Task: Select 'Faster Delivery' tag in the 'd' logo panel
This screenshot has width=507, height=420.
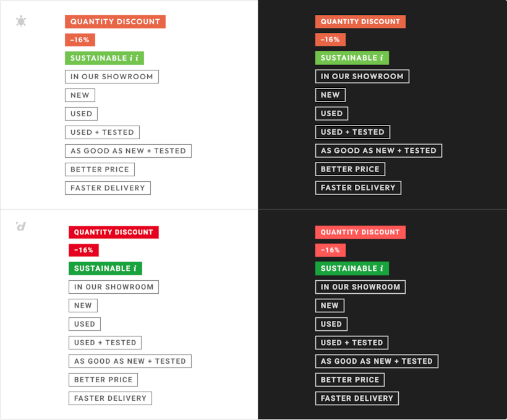Action: [x=110, y=398]
